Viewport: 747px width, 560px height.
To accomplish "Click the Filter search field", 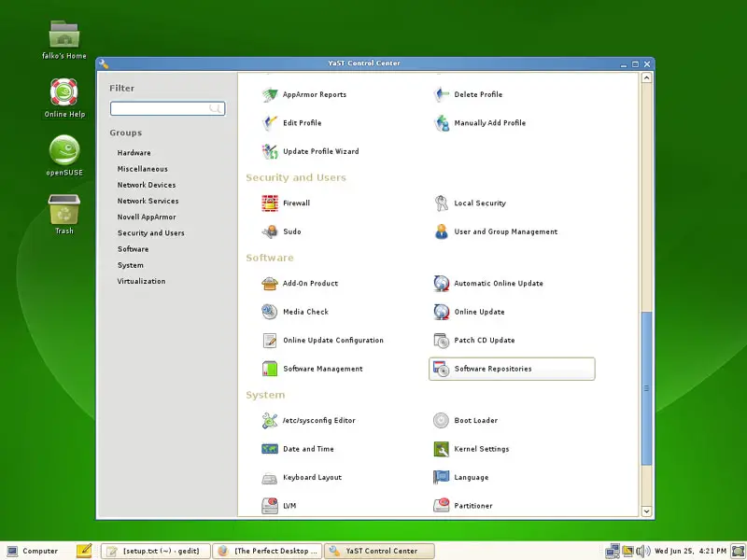I will [167, 108].
